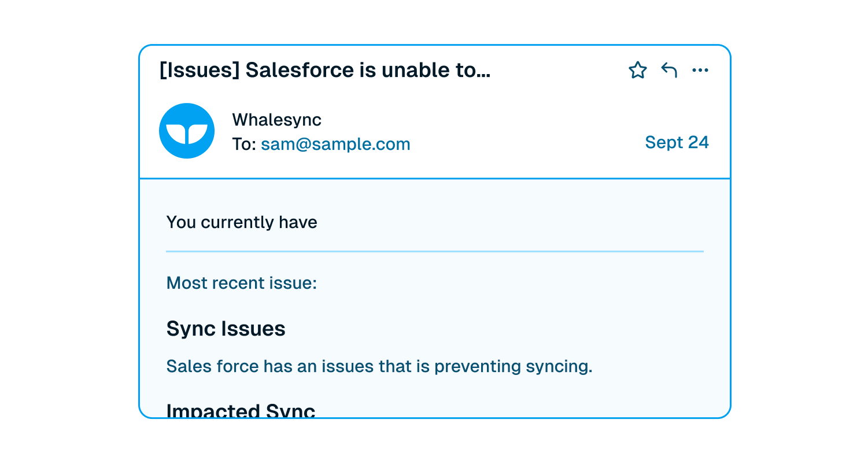868x460 pixels.
Task: Open the sam@sample.com recipient link
Action: pos(335,144)
